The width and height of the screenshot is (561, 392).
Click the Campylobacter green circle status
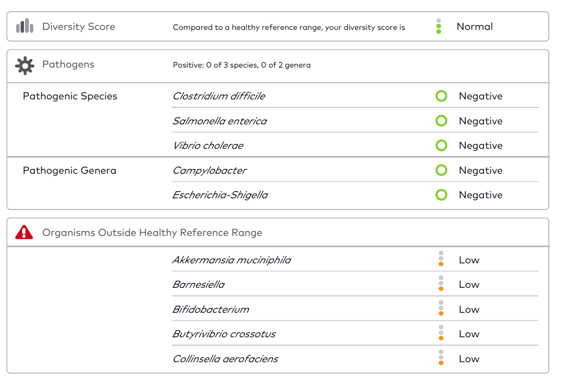pyautogui.click(x=441, y=170)
